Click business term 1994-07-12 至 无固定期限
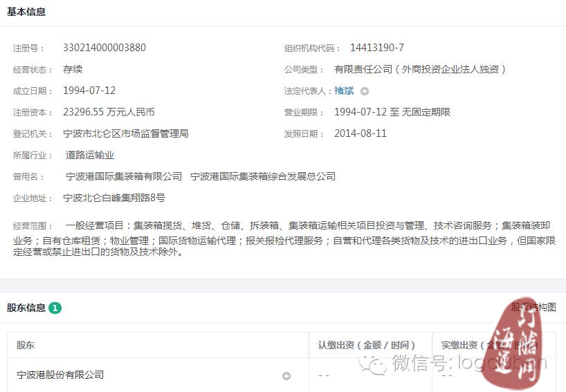The width and height of the screenshot is (566, 392). tap(392, 112)
